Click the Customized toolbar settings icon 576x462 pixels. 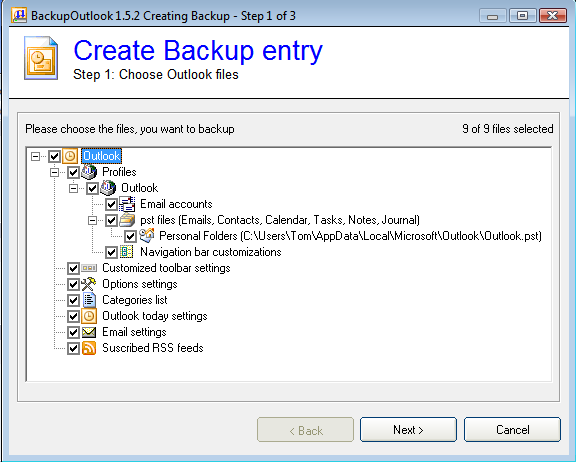89,268
